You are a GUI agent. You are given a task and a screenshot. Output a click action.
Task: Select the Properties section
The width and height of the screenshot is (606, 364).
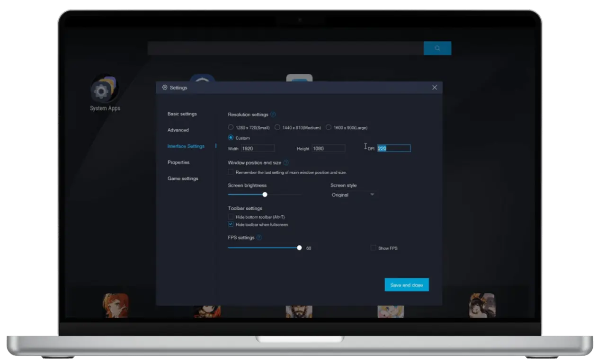coord(178,162)
